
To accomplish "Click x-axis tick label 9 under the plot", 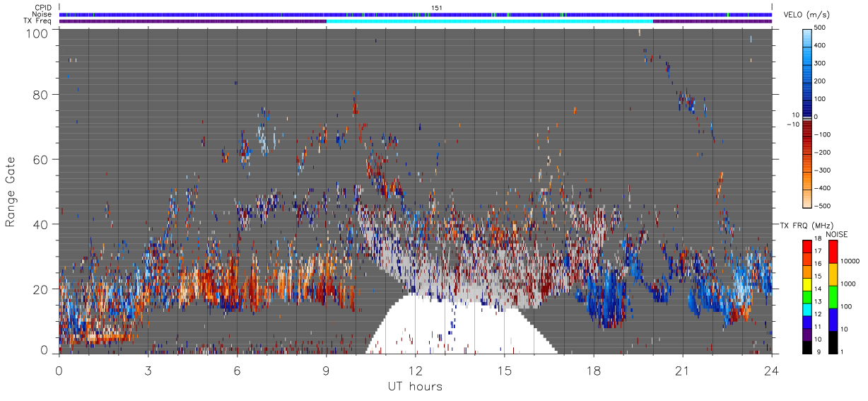I will coord(327,371).
